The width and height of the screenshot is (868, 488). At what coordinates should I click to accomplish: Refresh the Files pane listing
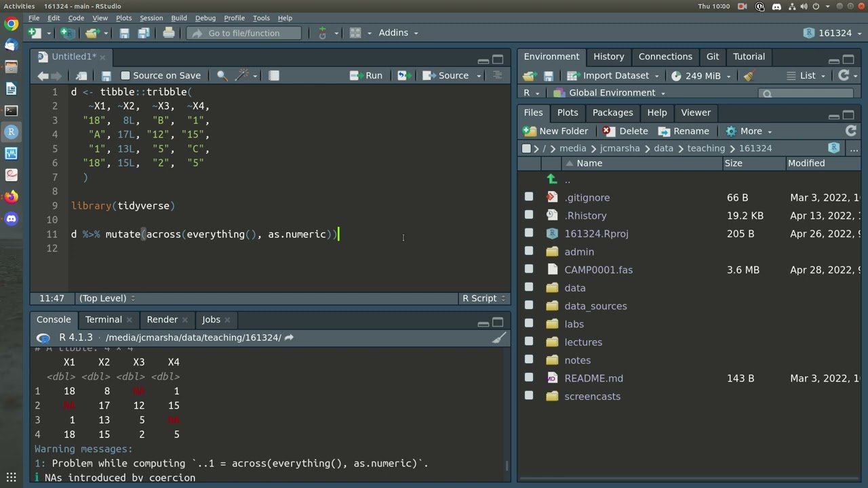[851, 131]
